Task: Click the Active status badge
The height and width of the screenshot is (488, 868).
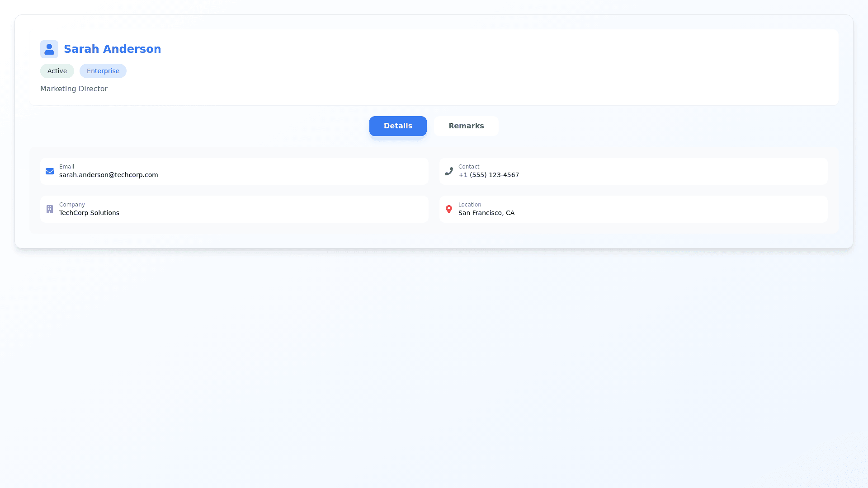Action: click(x=57, y=71)
